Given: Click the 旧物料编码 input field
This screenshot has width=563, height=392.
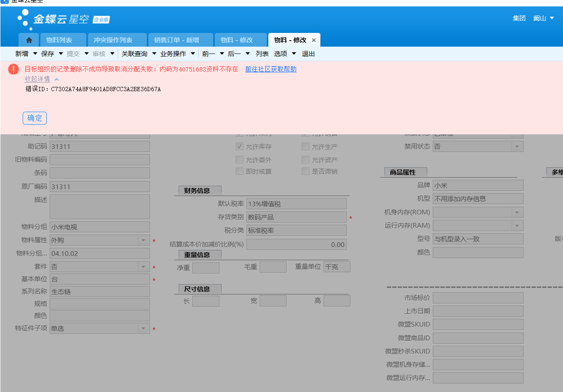Looking at the screenshot, I should (100, 160).
